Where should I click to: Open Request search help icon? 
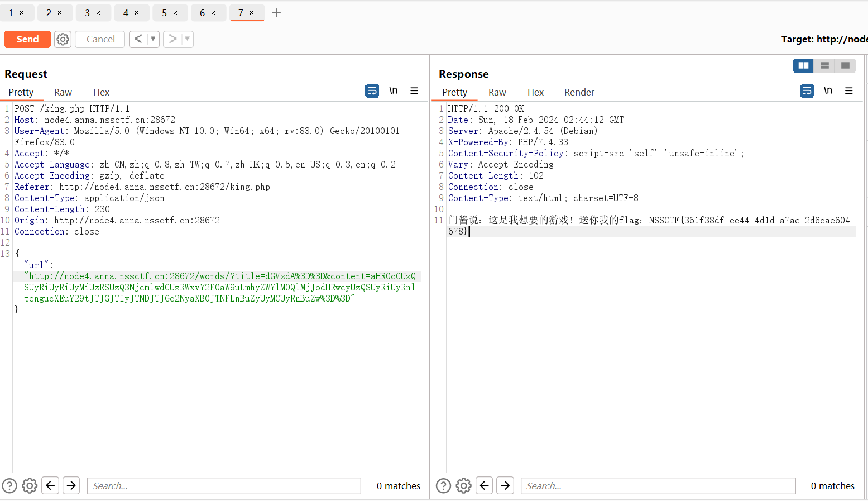[9, 486]
